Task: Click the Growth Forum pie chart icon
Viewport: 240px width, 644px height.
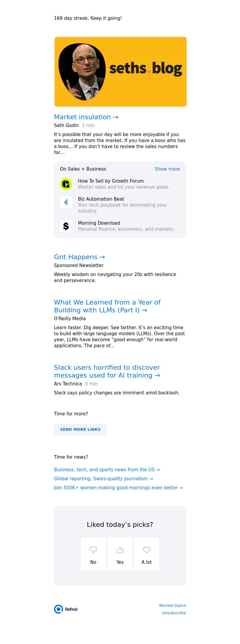Action: coord(66,184)
